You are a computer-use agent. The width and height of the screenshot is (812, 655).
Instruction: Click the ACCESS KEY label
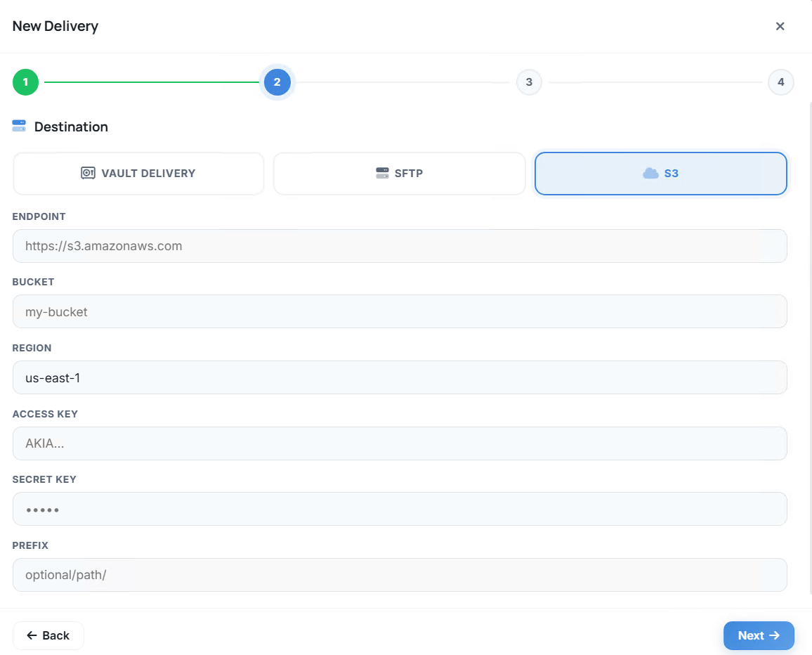point(45,414)
